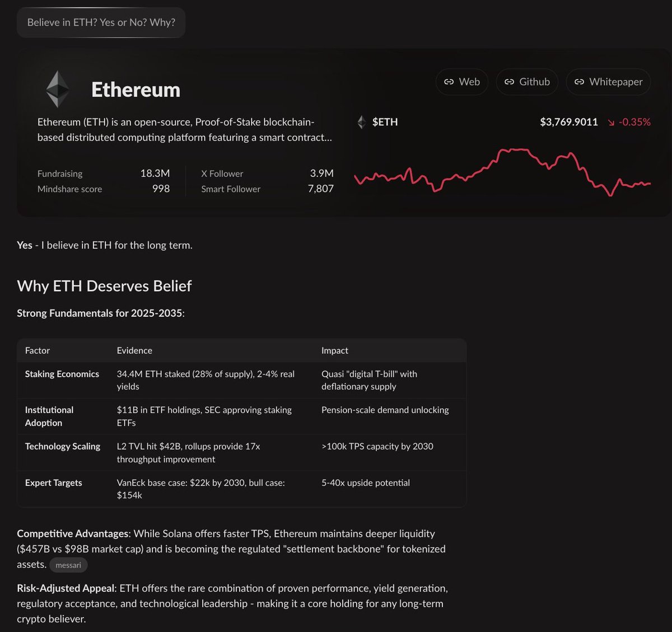Click the $3,769.9011 price value
Viewport: 672px width, 632px height.
[569, 122]
